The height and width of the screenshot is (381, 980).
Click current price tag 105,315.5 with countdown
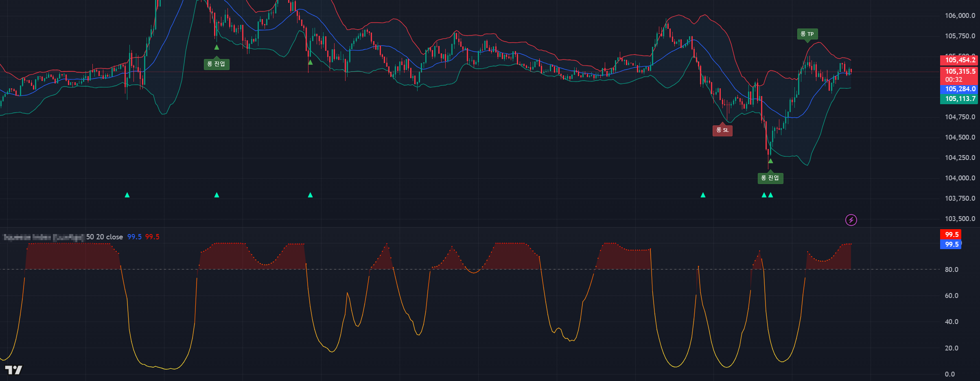[x=959, y=75]
